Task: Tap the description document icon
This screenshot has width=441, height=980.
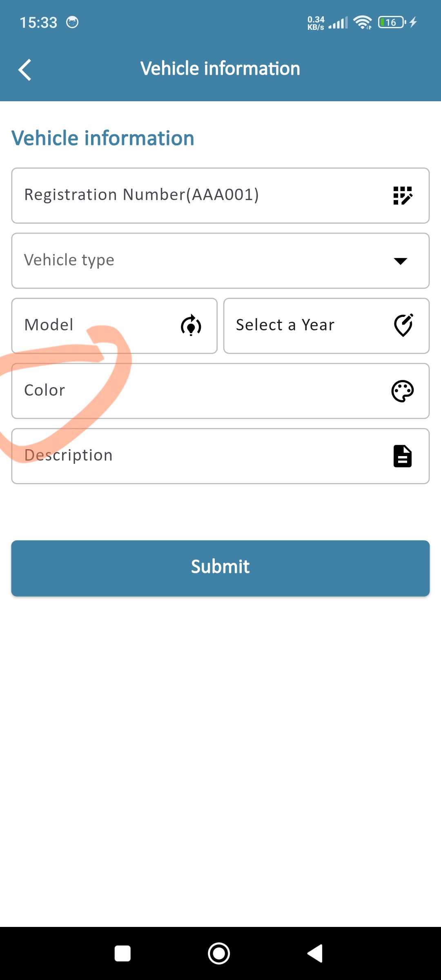Action: (x=403, y=456)
